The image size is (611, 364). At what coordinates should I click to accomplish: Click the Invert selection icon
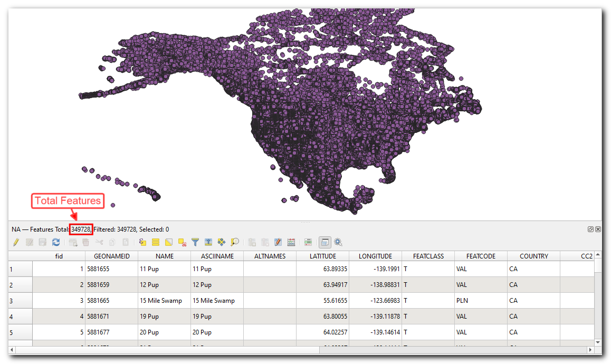169,243
